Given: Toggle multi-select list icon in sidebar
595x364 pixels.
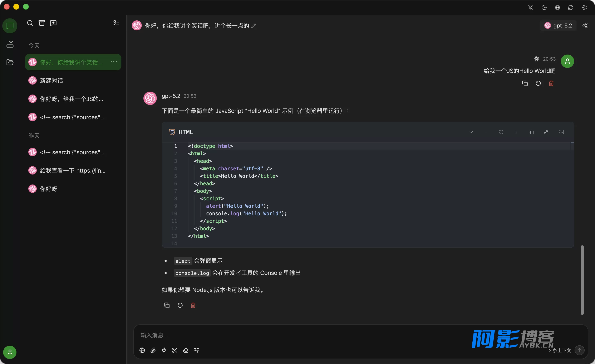Looking at the screenshot, I should 116,23.
